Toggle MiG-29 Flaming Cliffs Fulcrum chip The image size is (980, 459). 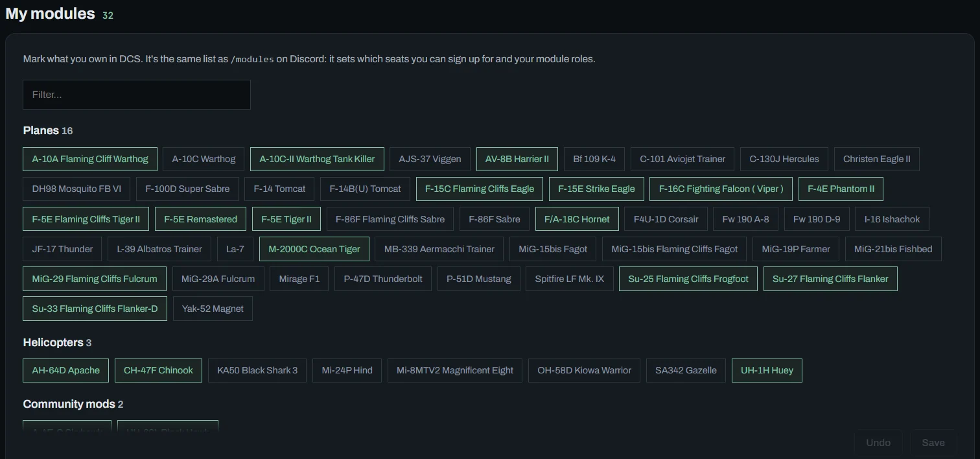(x=95, y=279)
